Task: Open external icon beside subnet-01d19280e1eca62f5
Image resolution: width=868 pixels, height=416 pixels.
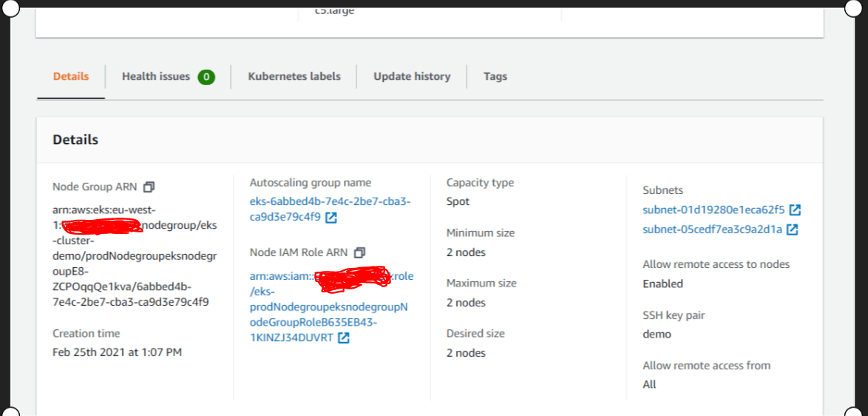Action: point(796,210)
